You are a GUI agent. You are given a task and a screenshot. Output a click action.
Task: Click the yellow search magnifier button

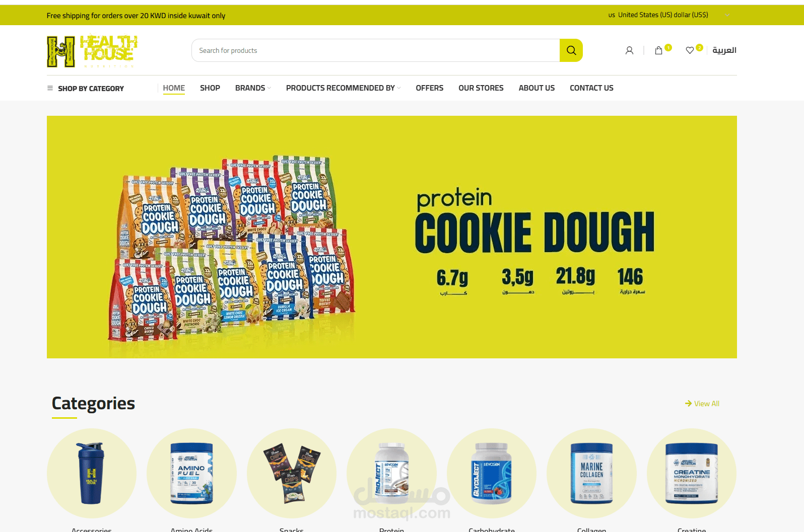click(x=571, y=50)
